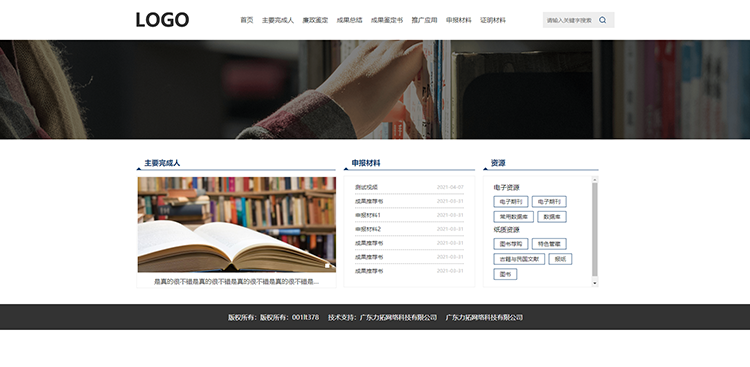Click the scroll up arrow in 资源 panel
Screen dimensions: 750x367
(595, 180)
